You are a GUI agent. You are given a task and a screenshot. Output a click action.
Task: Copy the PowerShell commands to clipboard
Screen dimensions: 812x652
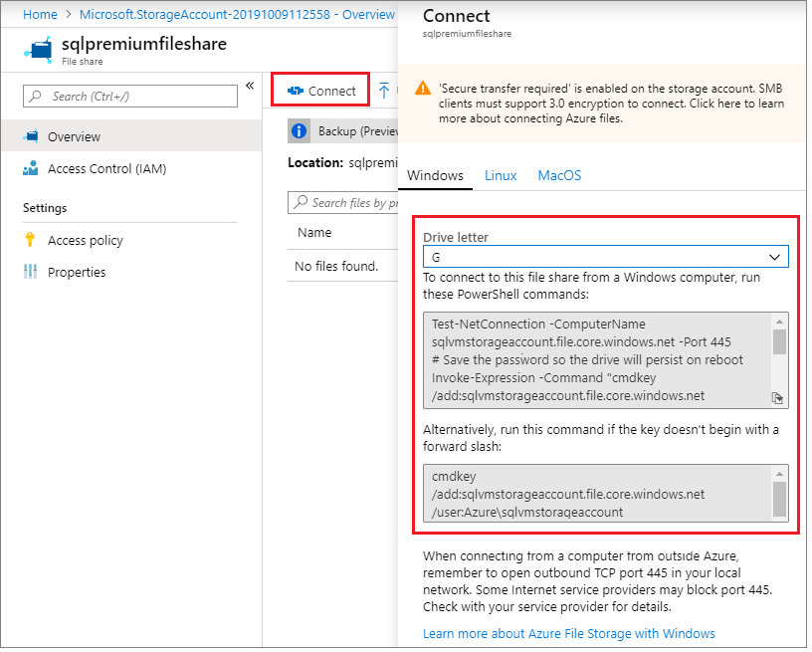click(x=777, y=397)
